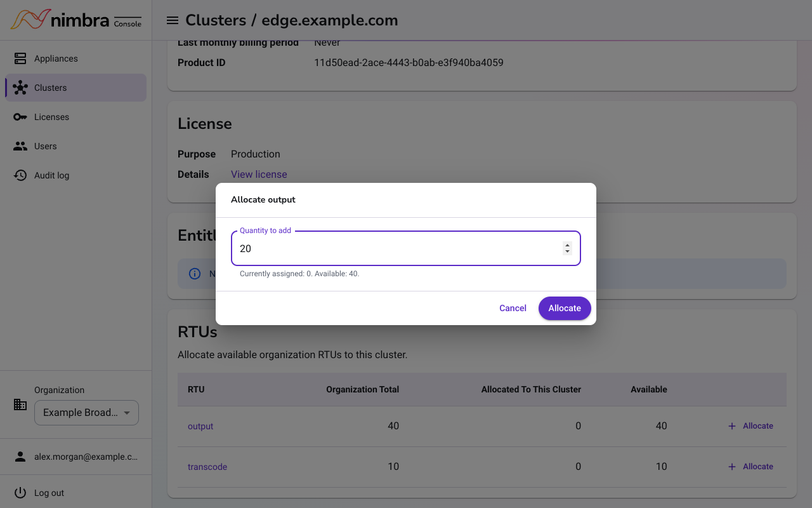
Task: Open the View license link
Action: pos(259,174)
